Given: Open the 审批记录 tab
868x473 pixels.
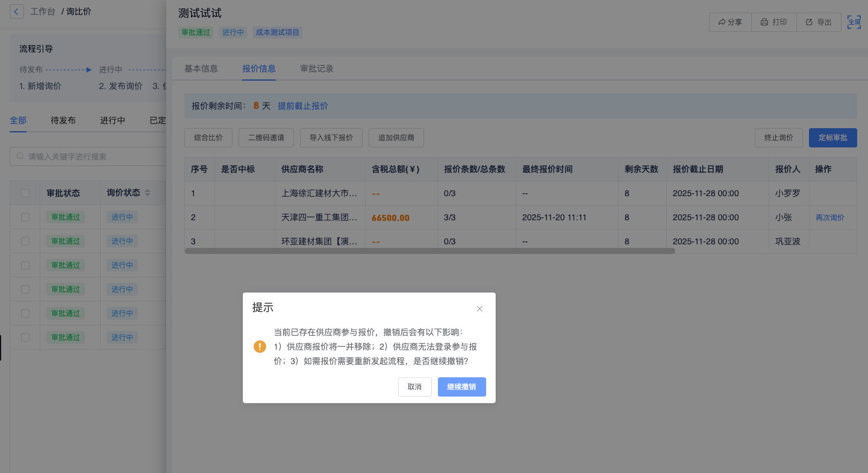Looking at the screenshot, I should [x=317, y=69].
